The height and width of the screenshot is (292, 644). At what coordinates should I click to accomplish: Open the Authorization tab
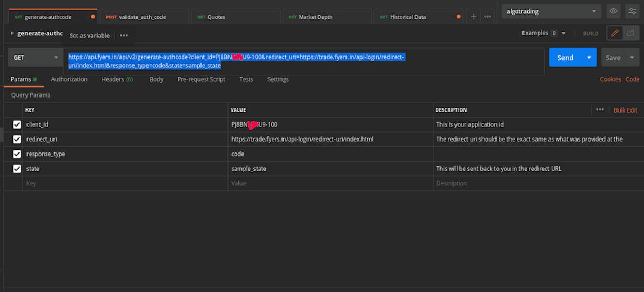[69, 79]
